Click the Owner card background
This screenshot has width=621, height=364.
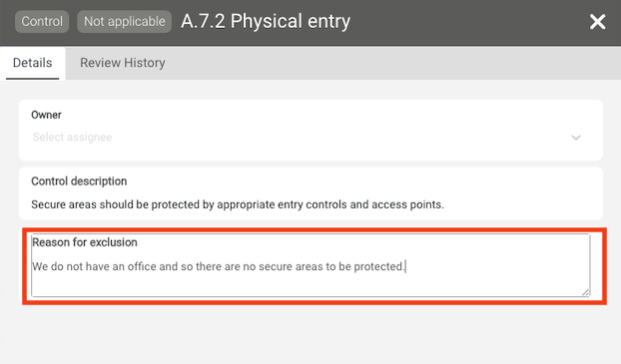click(x=310, y=131)
